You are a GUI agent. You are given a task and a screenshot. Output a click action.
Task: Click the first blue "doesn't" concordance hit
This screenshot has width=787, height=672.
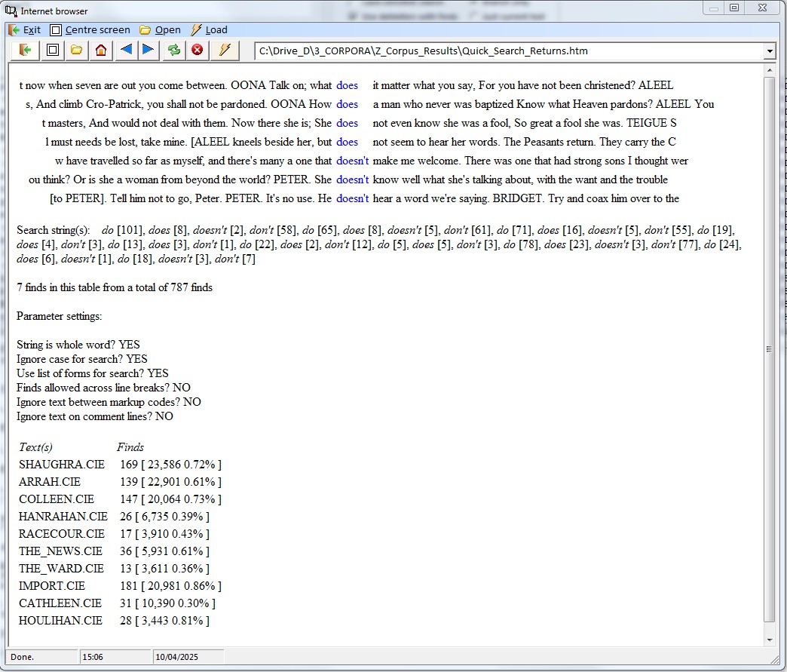[x=352, y=161]
